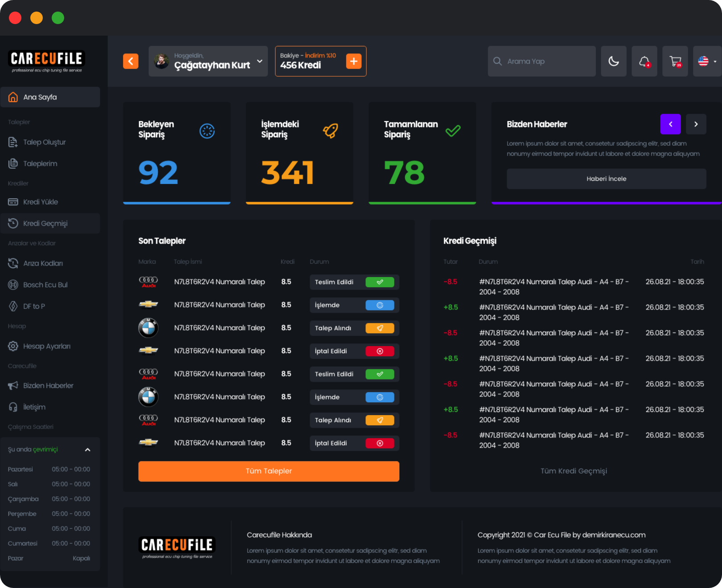Collapse the Şu anda çevrimiçi hours panel
This screenshot has width=722, height=588.
pos(88,450)
